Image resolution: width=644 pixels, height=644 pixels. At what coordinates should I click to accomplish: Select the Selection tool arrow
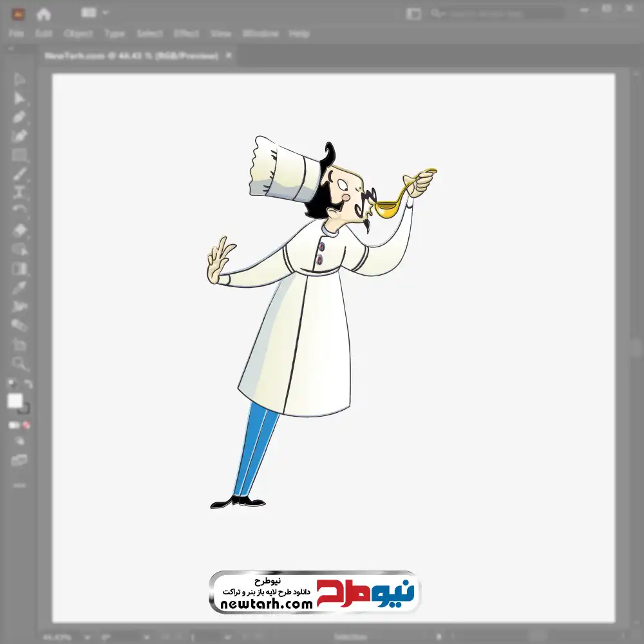coord(19,80)
